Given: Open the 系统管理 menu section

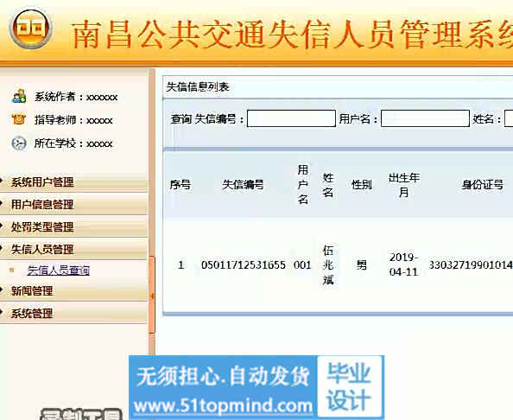Looking at the screenshot, I should pos(73,314).
